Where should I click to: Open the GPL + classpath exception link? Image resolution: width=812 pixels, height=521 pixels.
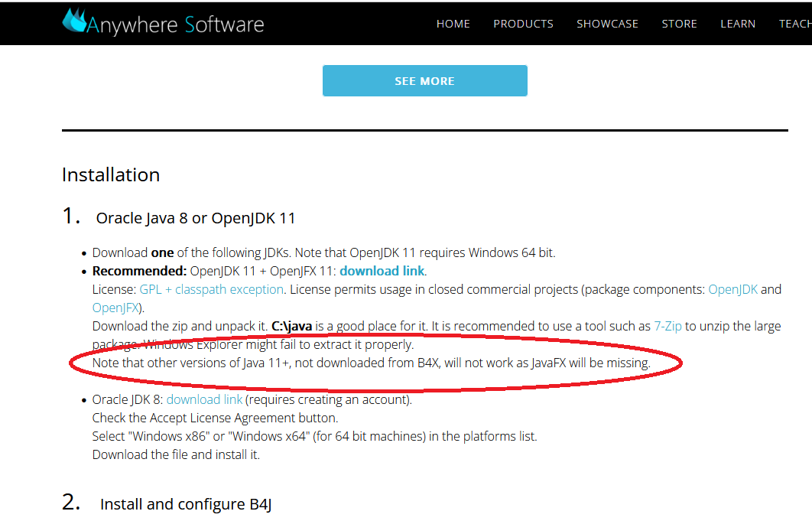[x=211, y=289]
